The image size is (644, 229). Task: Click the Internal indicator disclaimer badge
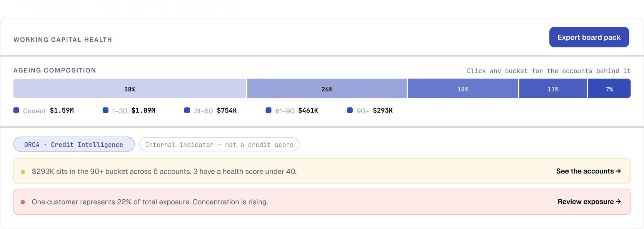219,145
